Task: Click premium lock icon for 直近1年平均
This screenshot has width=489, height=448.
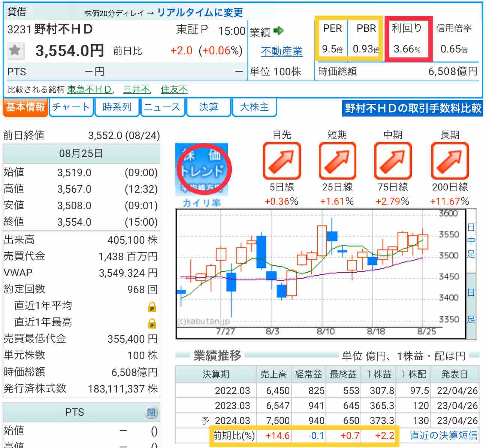Action: pos(152,307)
